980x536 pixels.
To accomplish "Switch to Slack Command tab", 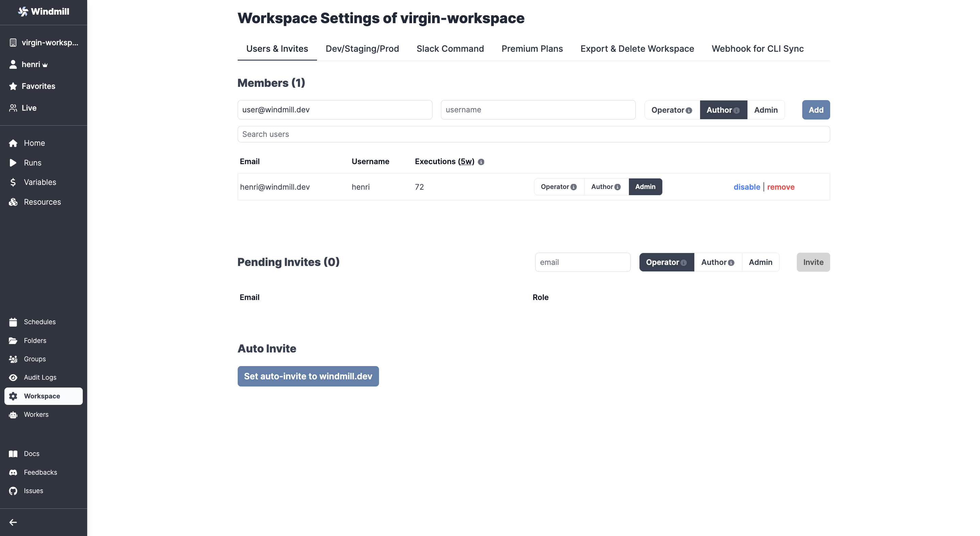I will (x=450, y=48).
